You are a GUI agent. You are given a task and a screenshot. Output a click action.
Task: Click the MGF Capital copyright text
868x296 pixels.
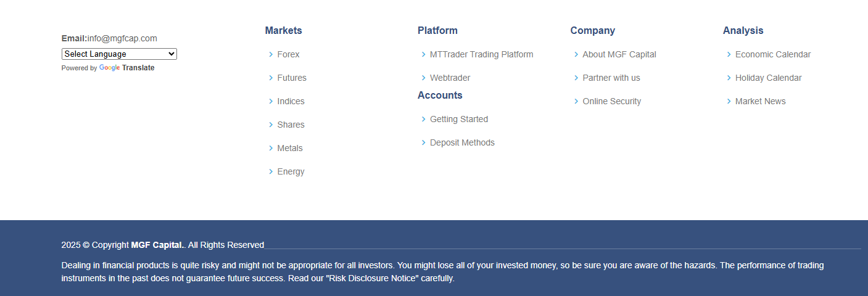pos(157,245)
